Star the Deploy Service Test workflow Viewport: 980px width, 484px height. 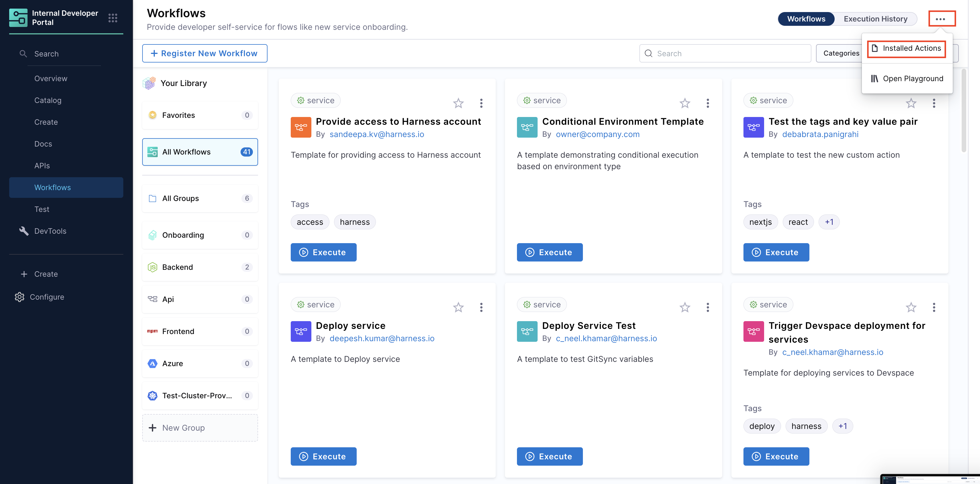(x=684, y=307)
